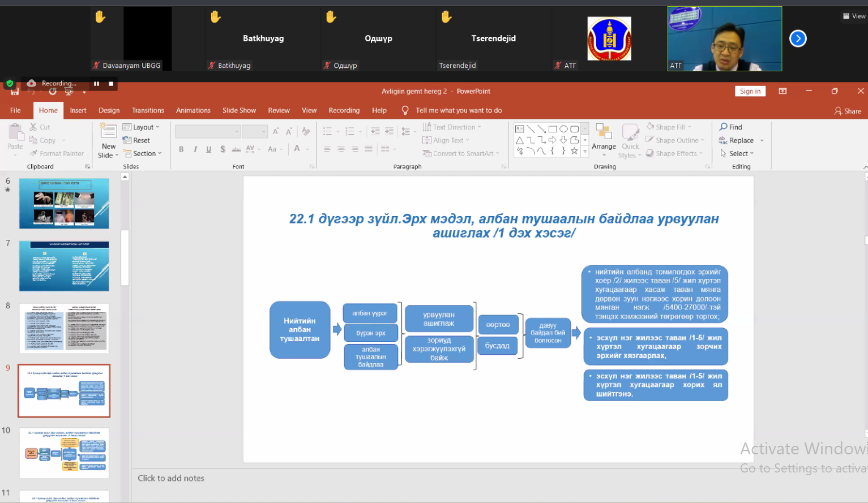Decrease font size button
This screenshot has height=503, width=868.
point(289,131)
